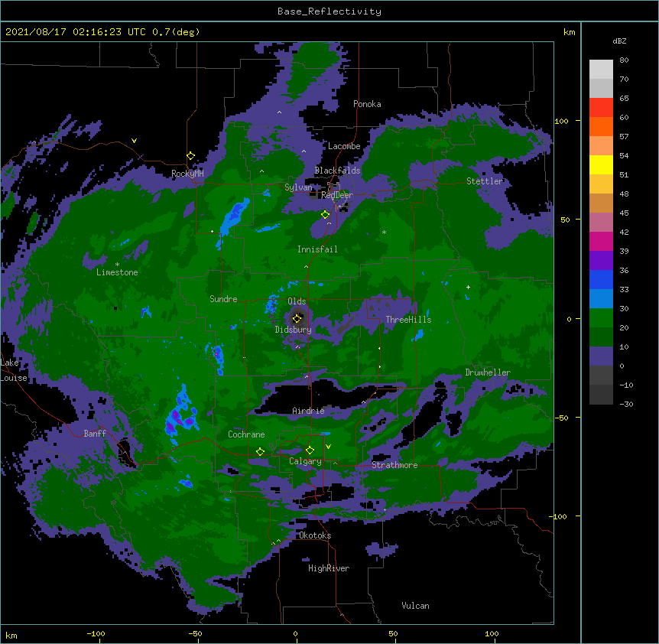Click the yellow V marker northwest of RockyMH

coord(134,141)
